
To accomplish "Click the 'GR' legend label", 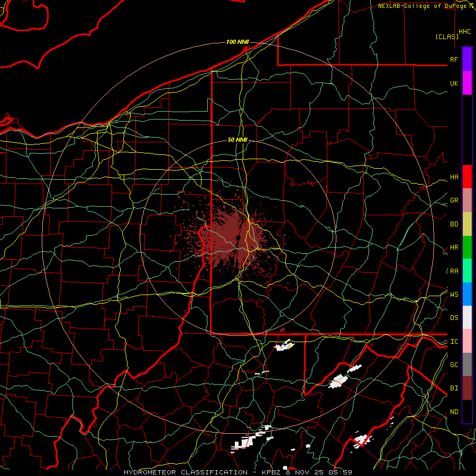I will pos(454,200).
